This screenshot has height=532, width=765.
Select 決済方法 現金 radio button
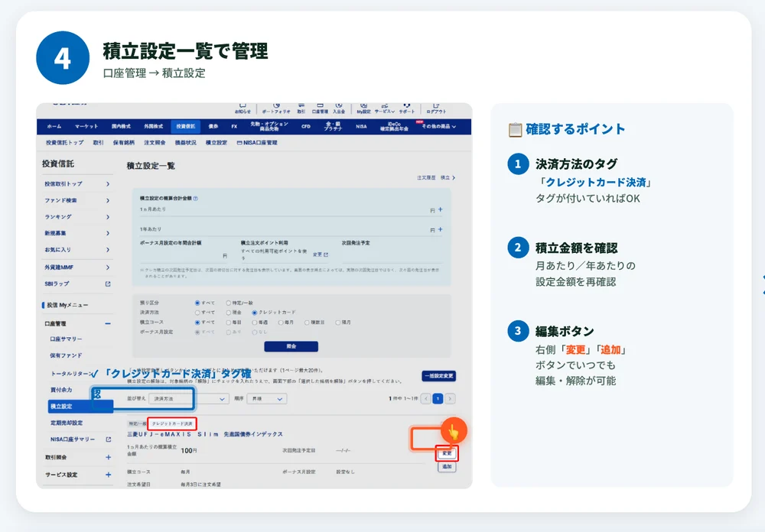(228, 313)
